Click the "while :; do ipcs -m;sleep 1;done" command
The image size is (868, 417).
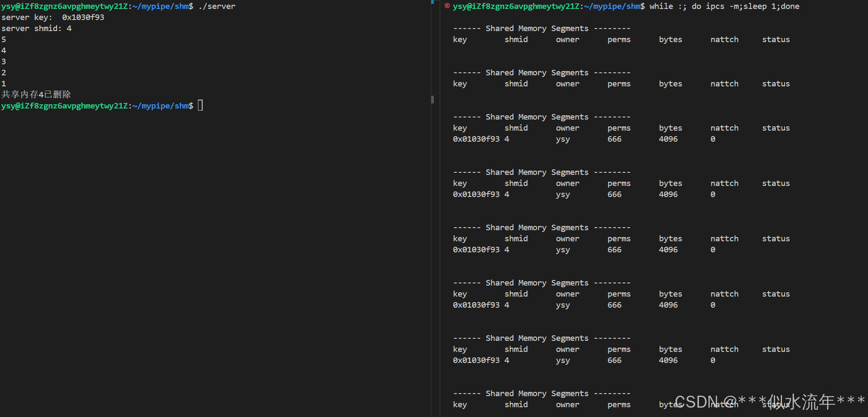724,6
